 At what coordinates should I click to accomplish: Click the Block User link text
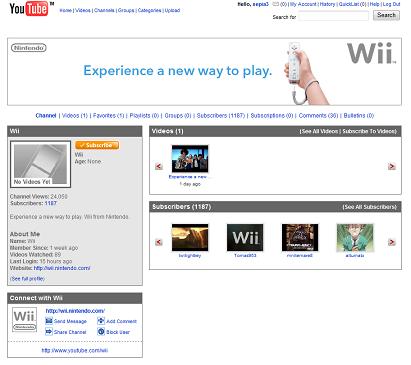coord(118,332)
